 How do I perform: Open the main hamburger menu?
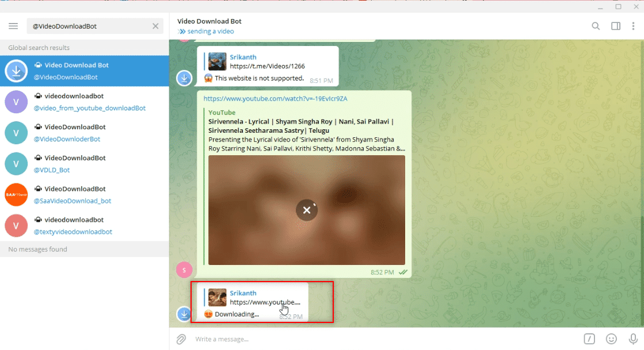coord(13,25)
